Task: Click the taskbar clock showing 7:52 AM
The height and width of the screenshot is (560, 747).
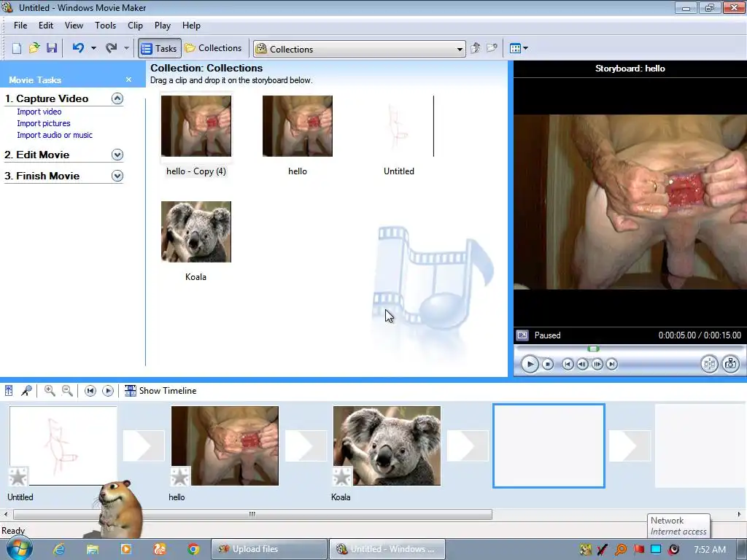Action: click(x=710, y=550)
